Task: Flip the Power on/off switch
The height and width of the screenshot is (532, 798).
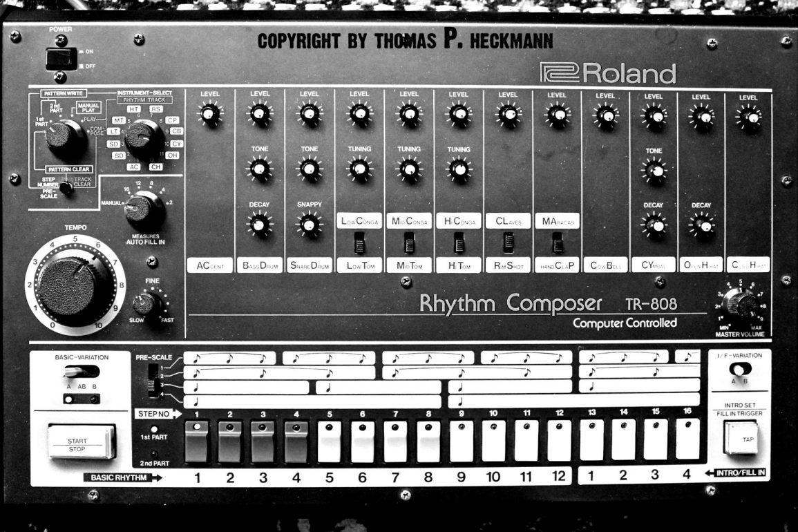Action: click(x=61, y=59)
